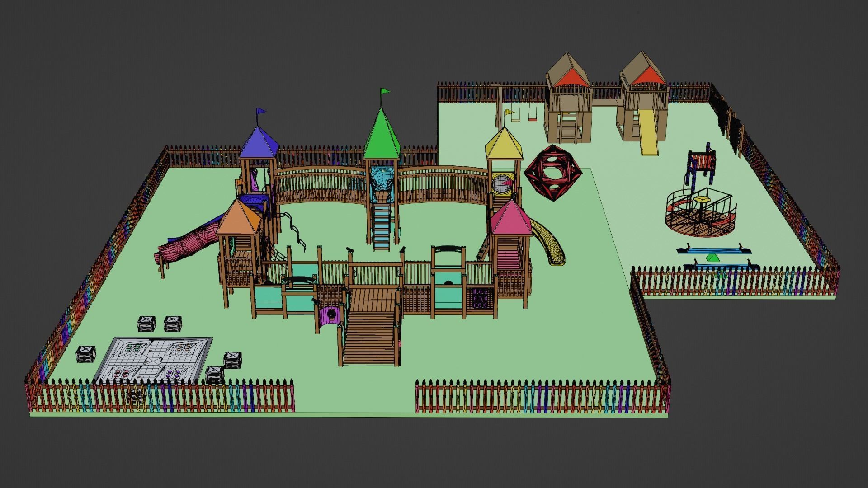The height and width of the screenshot is (488, 868).
Task: Click the green flag atop the green tower
Action: (x=385, y=92)
